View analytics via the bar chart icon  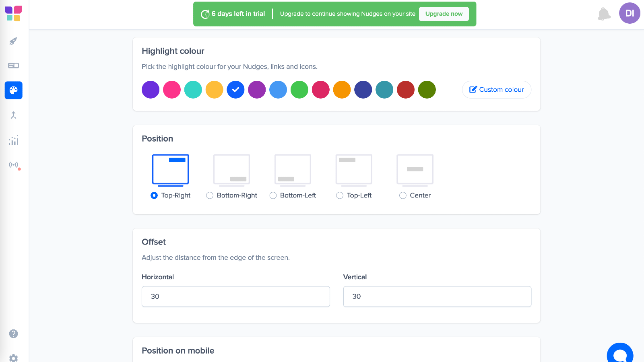[x=13, y=140]
